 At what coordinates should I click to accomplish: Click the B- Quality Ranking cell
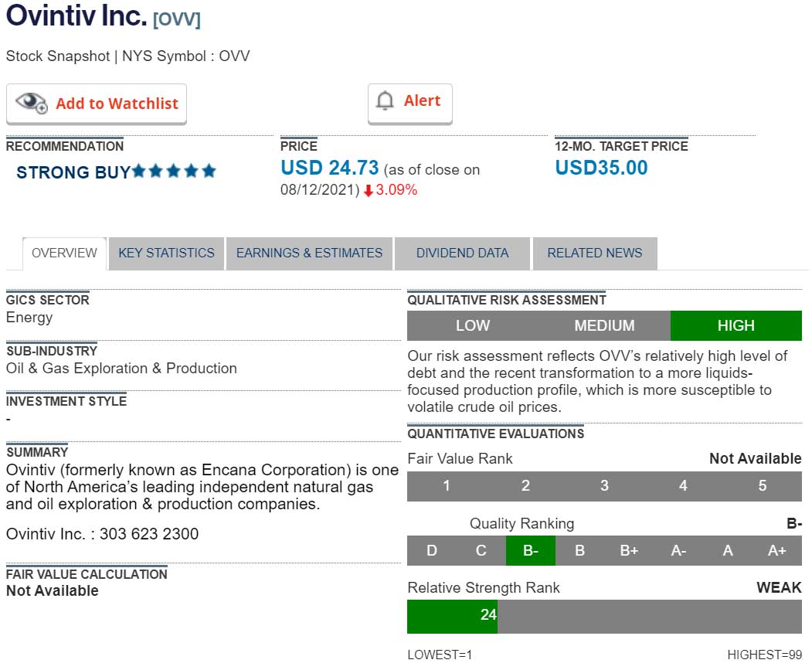coord(530,551)
